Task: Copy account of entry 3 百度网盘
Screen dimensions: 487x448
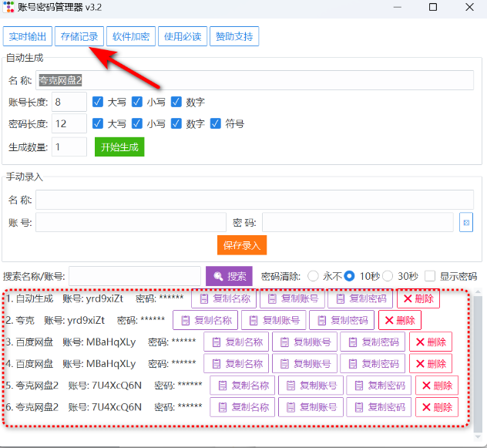Action: pos(304,342)
